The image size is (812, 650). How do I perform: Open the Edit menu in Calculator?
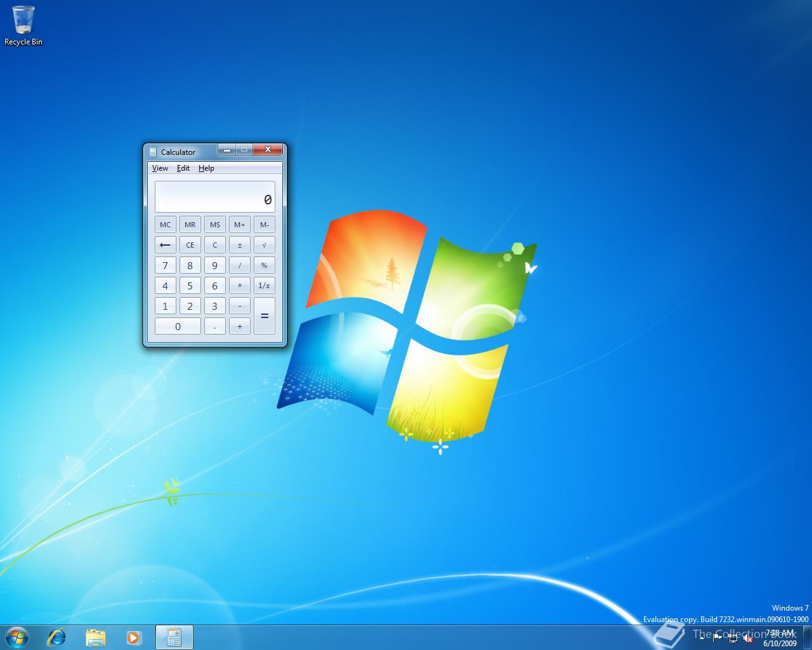[183, 168]
